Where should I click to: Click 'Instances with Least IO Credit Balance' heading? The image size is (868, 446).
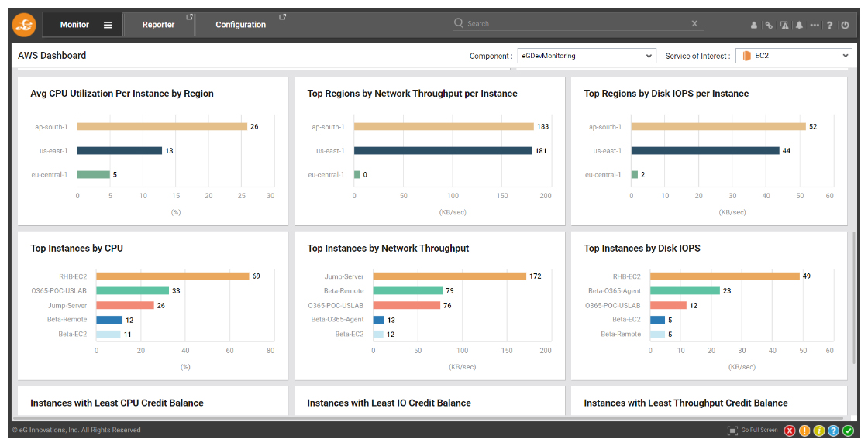[x=389, y=403]
